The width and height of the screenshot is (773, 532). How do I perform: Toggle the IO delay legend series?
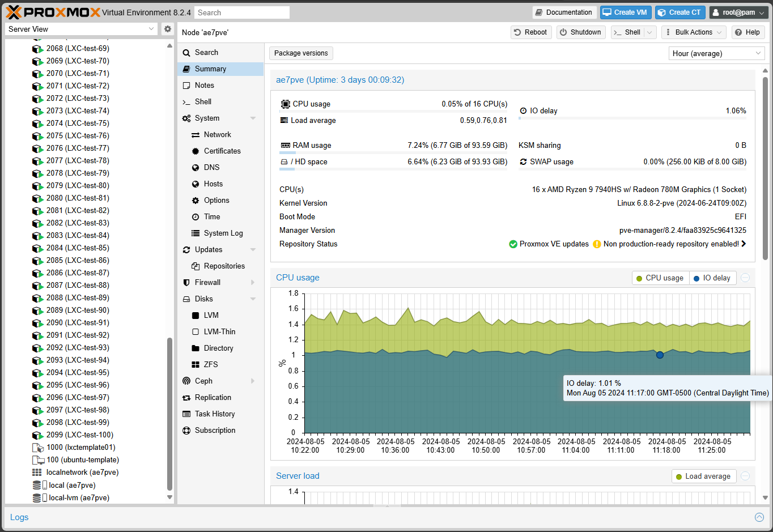click(712, 278)
